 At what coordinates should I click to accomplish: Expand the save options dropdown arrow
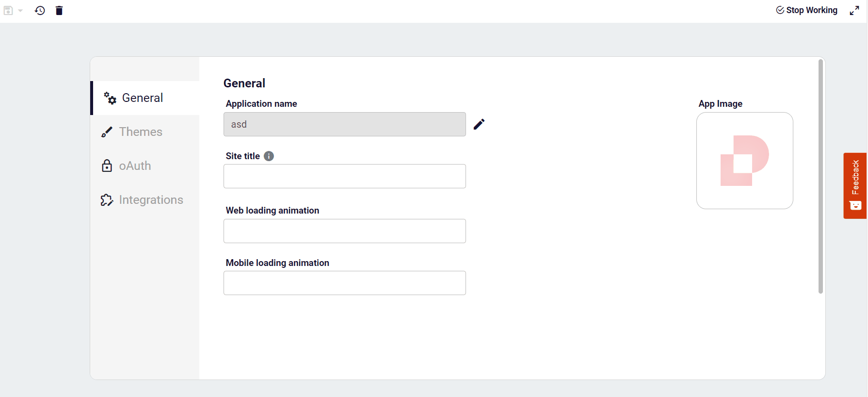pos(20,11)
